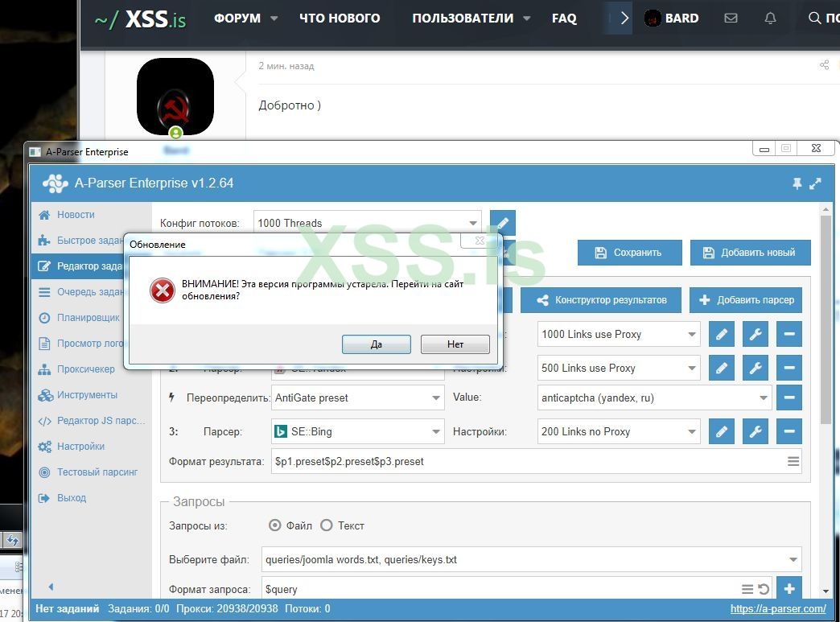The width and height of the screenshot is (840, 622).
Task: Click pencil icon next to Конфиг потоков
Action: pos(503,223)
